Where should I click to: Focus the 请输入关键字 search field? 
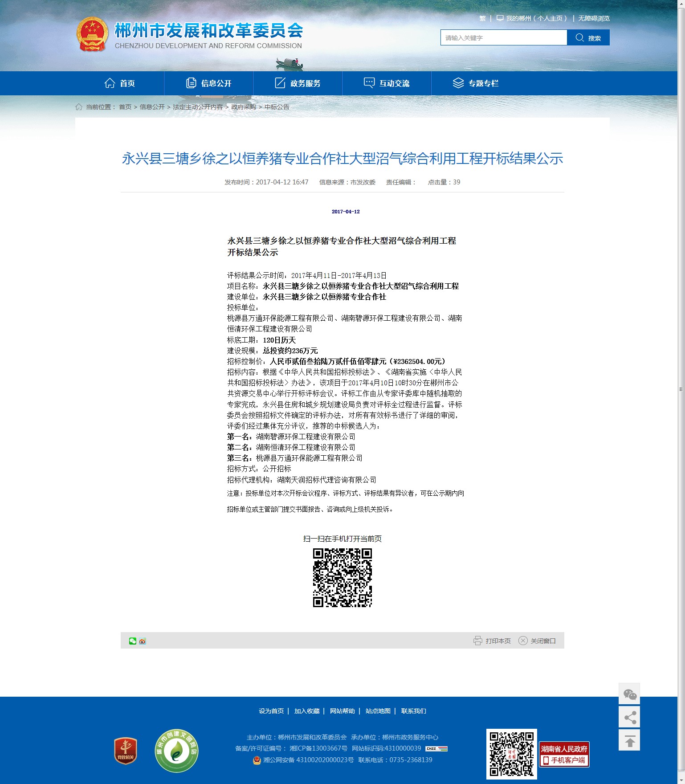coord(504,38)
